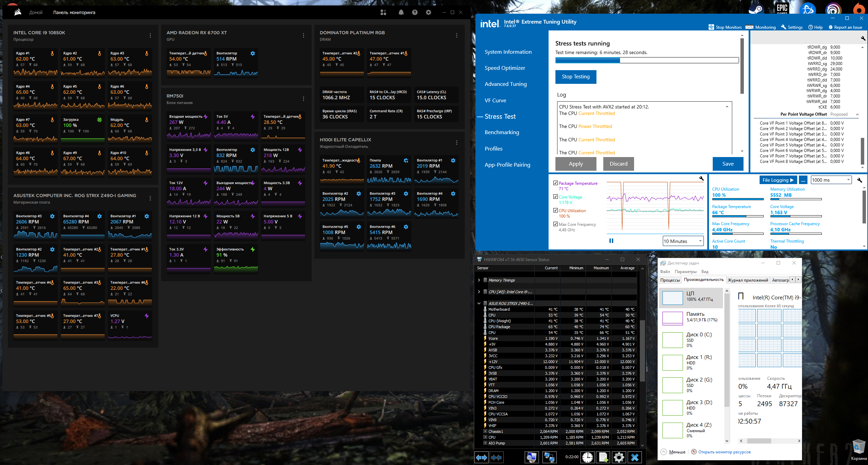Disable Max Core Frequency graph checkbox
Image resolution: width=868 pixels, height=465 pixels.
pos(556,224)
